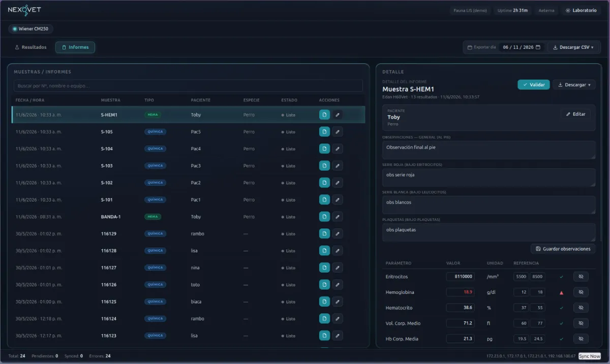
Task: Click pencil edit icon for BANDA-1
Action: click(x=337, y=217)
